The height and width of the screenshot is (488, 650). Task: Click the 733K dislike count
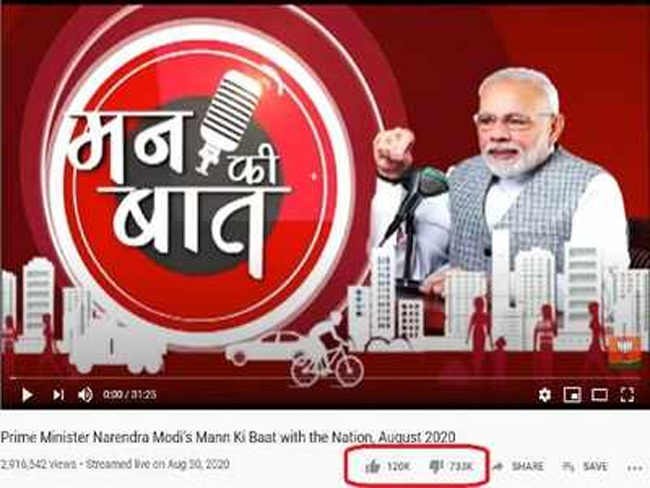461,466
